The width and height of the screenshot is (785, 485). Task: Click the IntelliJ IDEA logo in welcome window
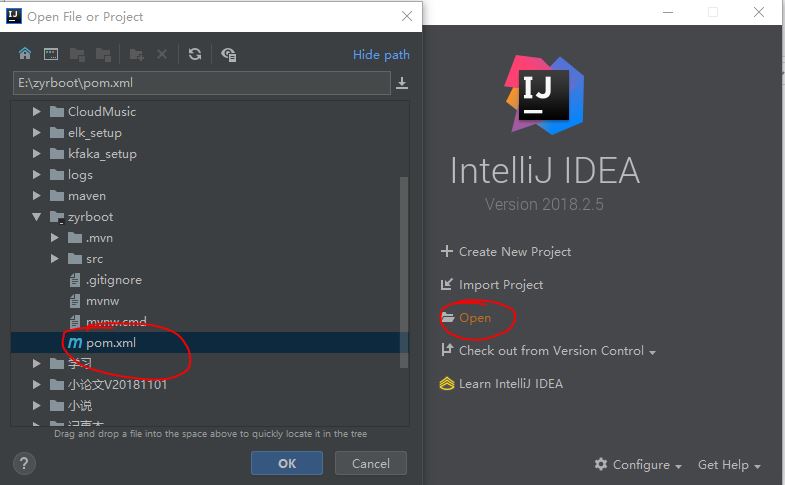coord(544,95)
